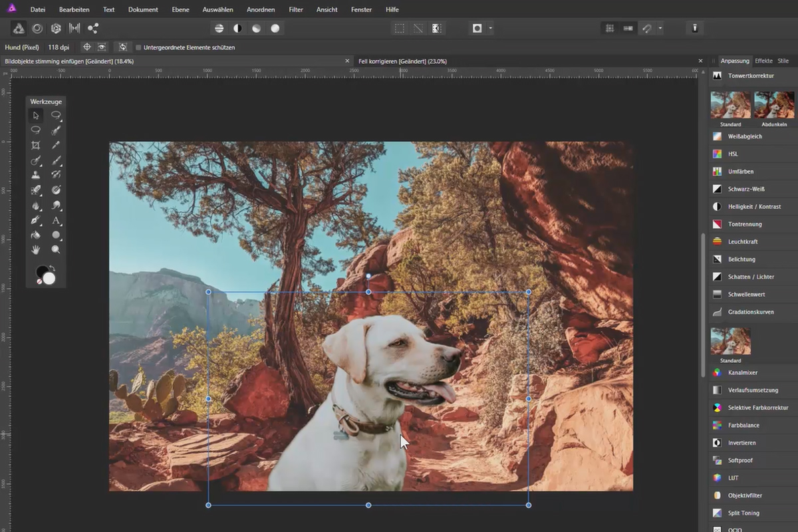Add an HSL adjustment

(752, 154)
